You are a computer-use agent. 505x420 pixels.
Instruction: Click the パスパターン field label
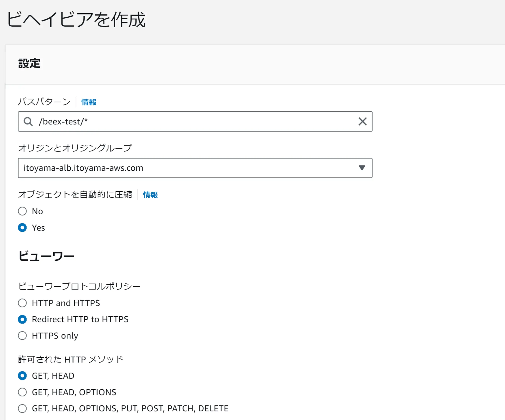[x=44, y=102]
